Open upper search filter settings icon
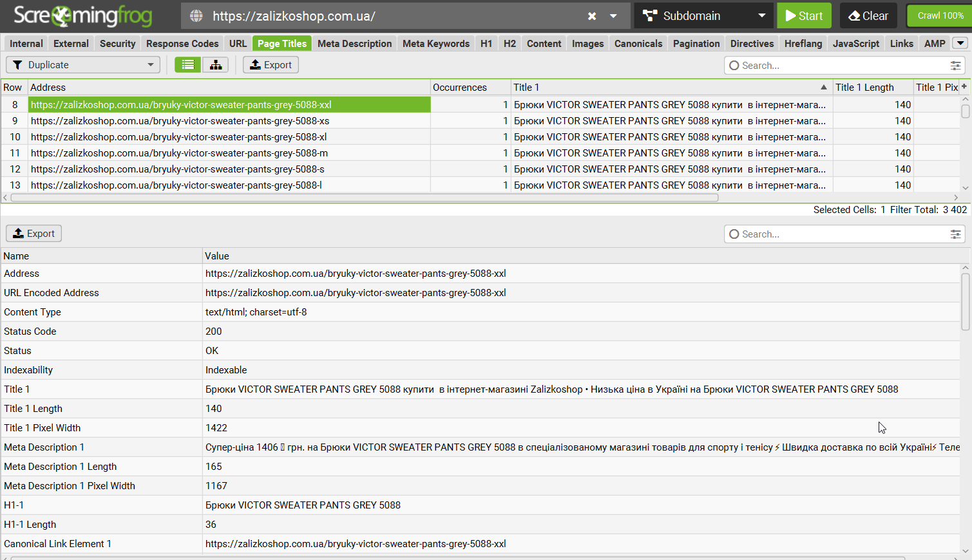 click(x=956, y=66)
